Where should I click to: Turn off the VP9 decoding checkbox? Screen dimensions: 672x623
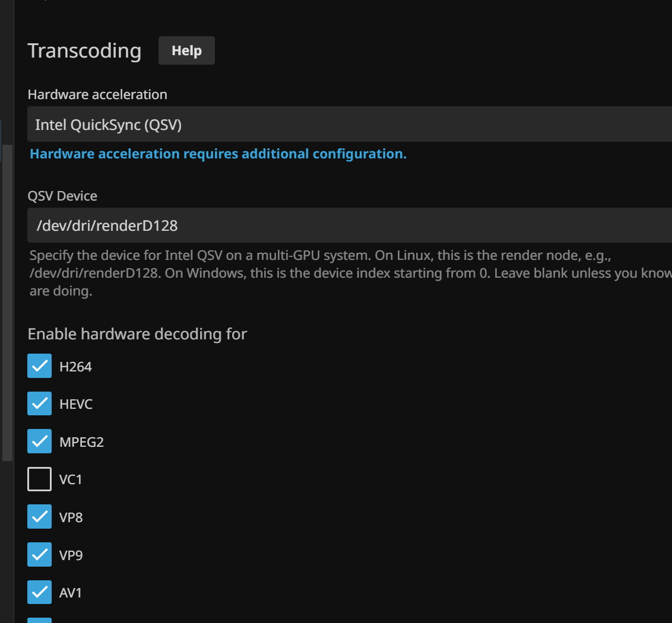click(x=40, y=555)
